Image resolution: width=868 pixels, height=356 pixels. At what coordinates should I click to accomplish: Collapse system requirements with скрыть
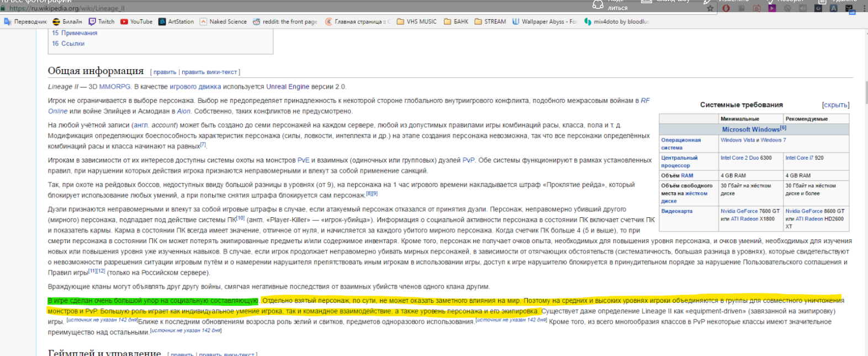835,105
